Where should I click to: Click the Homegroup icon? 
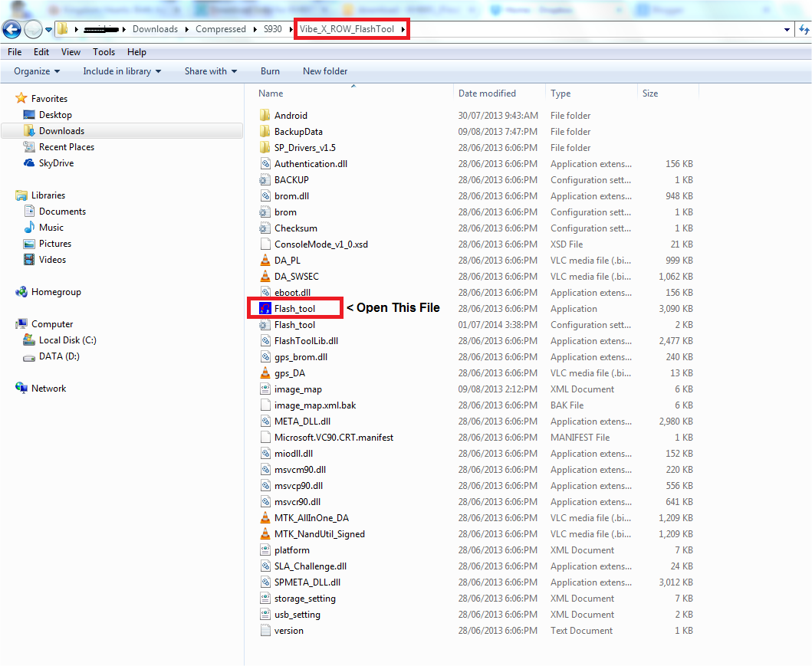(21, 292)
